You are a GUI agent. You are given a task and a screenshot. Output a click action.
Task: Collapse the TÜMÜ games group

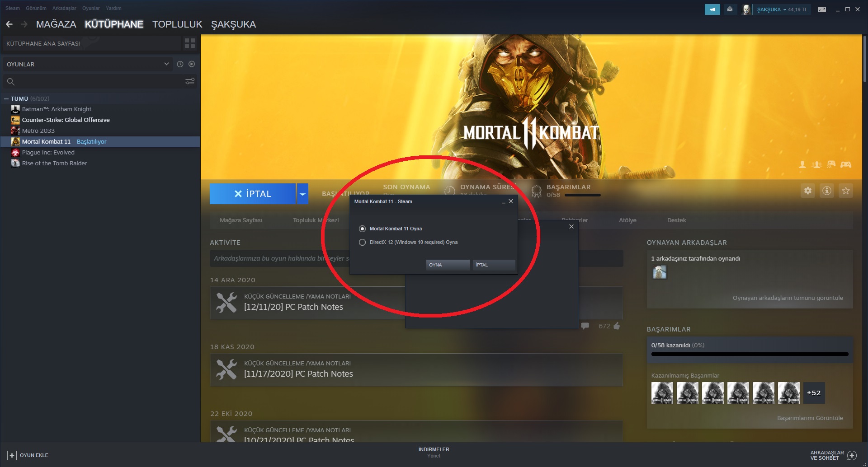click(6, 98)
